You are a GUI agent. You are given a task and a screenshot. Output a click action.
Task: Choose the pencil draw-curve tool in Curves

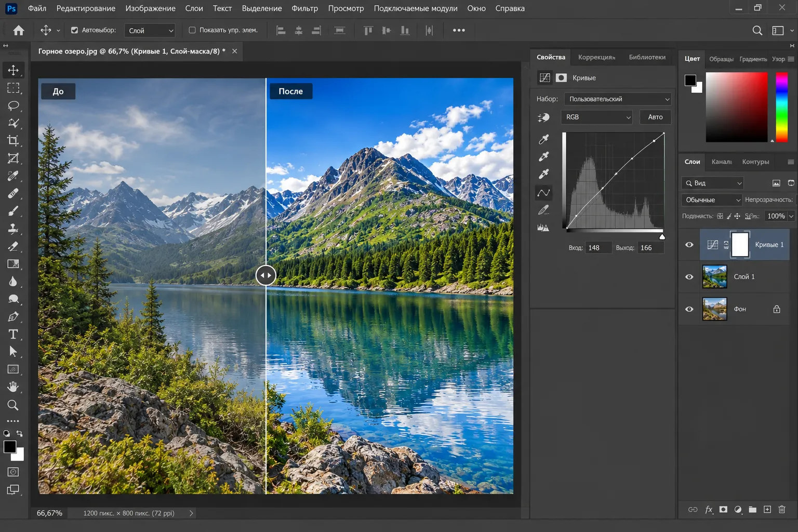tap(543, 210)
